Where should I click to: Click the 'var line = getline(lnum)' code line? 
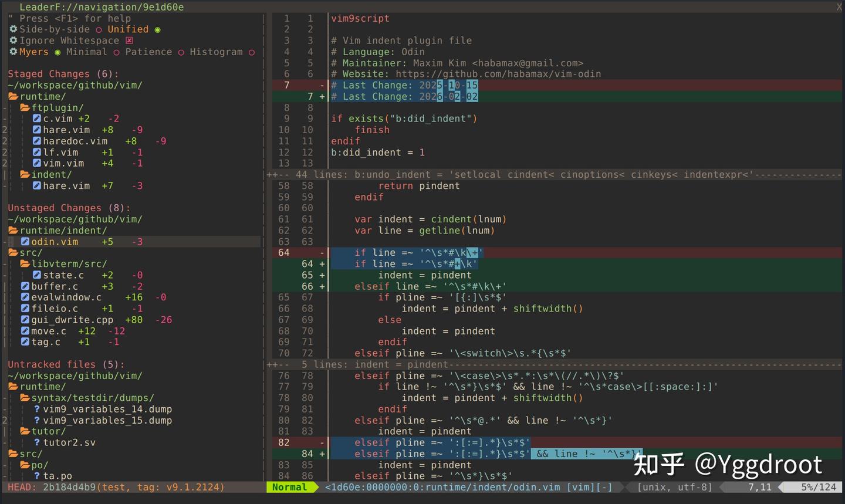pyautogui.click(x=425, y=231)
